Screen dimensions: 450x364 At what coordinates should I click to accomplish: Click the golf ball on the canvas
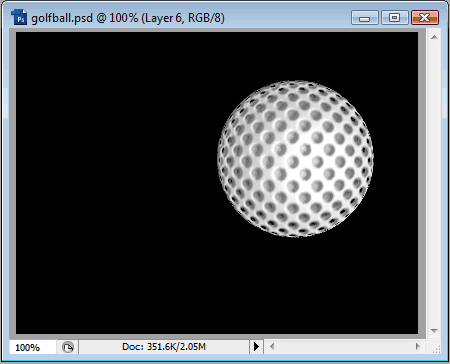(295, 159)
